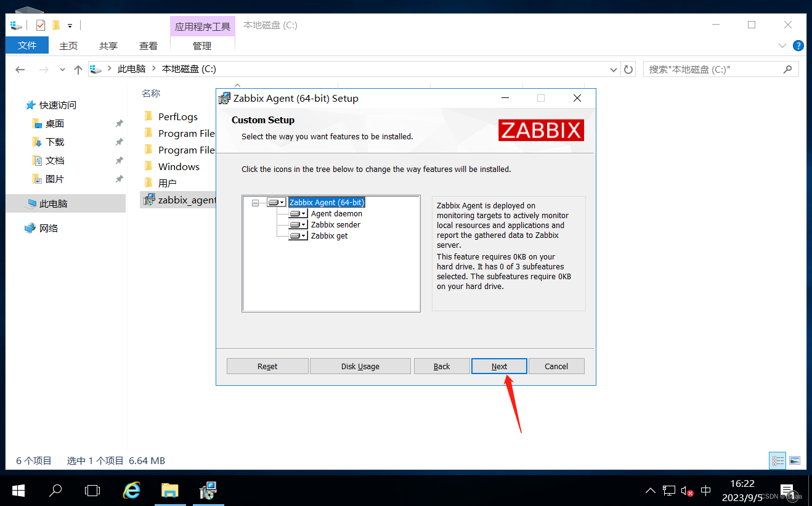
Task: Click the New Folder icon in Explorer's title bar
Action: (x=56, y=25)
